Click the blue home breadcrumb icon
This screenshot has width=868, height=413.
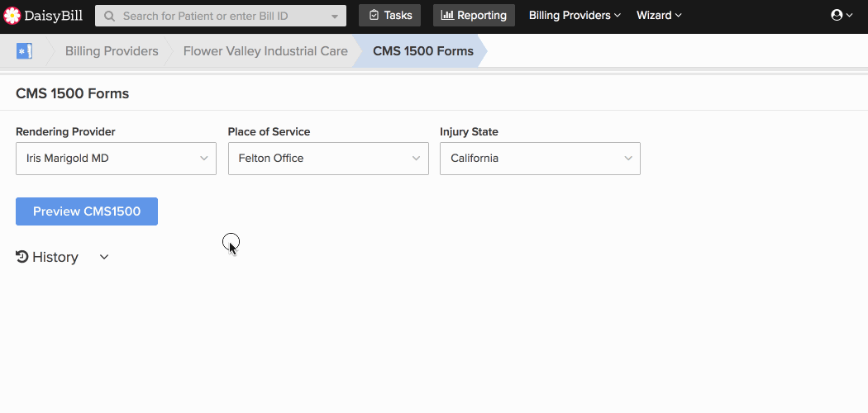(24, 51)
